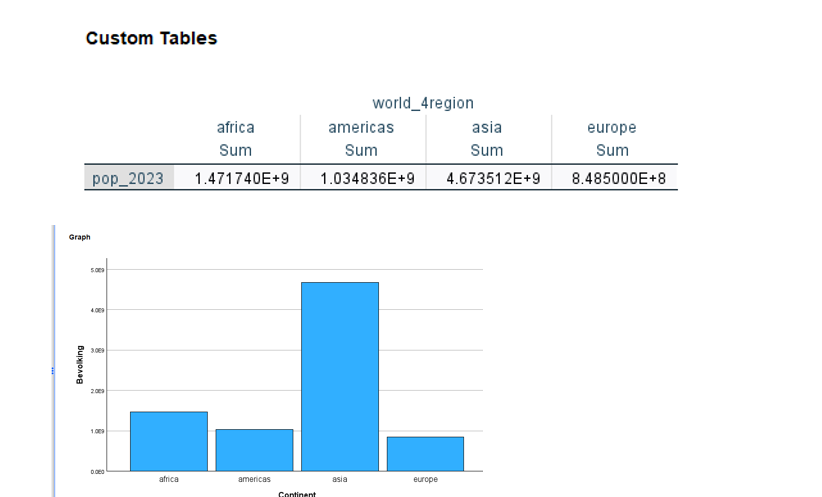Select the 'Custom Tables' heading
This screenshot has height=497, width=822.
click(x=151, y=38)
